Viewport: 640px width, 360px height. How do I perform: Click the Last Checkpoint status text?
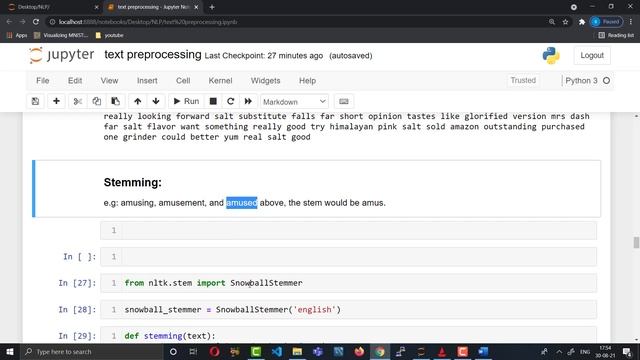coord(264,56)
